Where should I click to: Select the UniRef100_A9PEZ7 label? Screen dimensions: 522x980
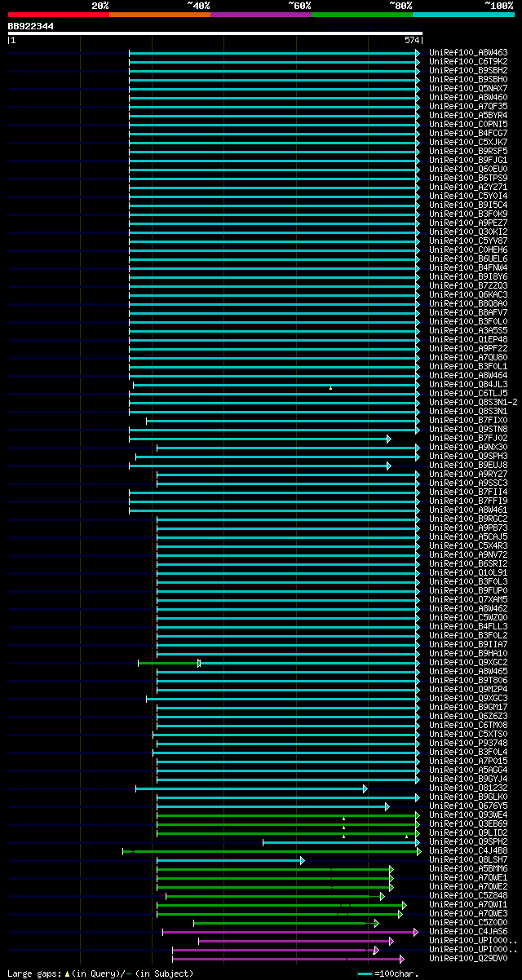point(468,223)
